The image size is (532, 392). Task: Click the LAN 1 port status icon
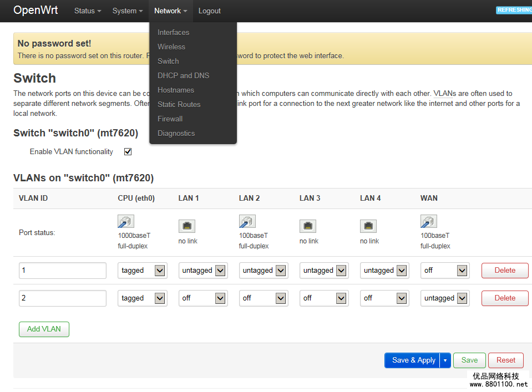pos(187,226)
